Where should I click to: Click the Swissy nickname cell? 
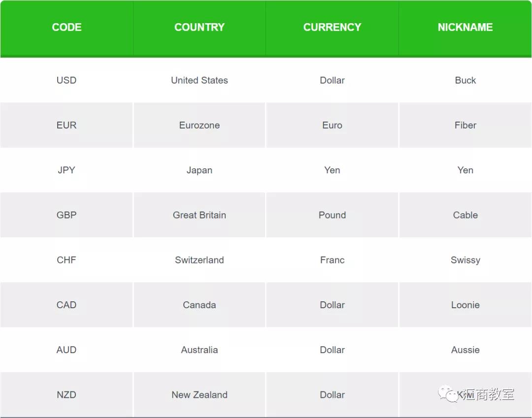pos(465,260)
